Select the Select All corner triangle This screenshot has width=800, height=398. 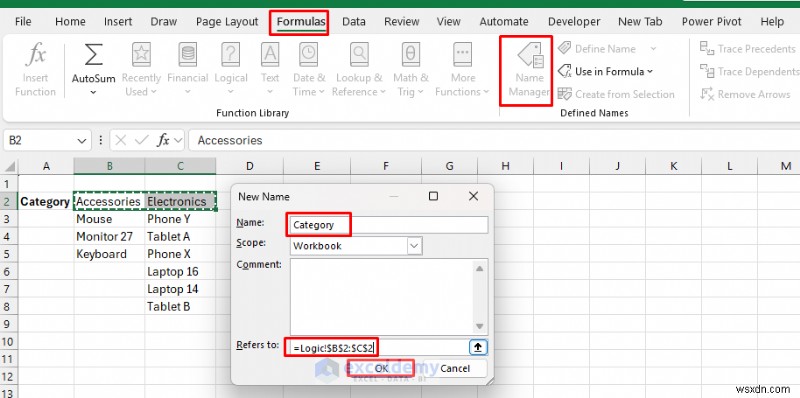(10, 166)
